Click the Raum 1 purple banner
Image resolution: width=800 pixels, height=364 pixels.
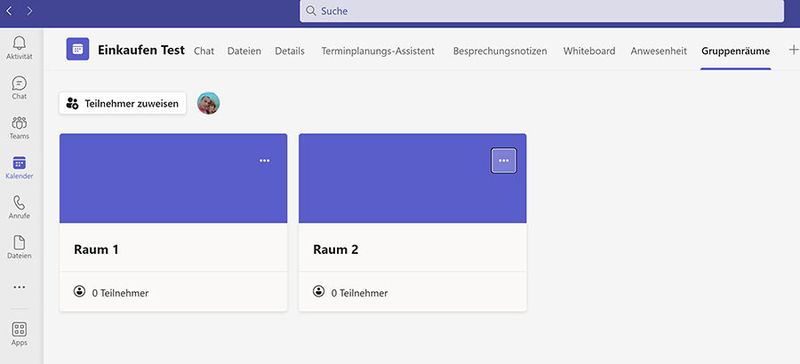pos(173,178)
